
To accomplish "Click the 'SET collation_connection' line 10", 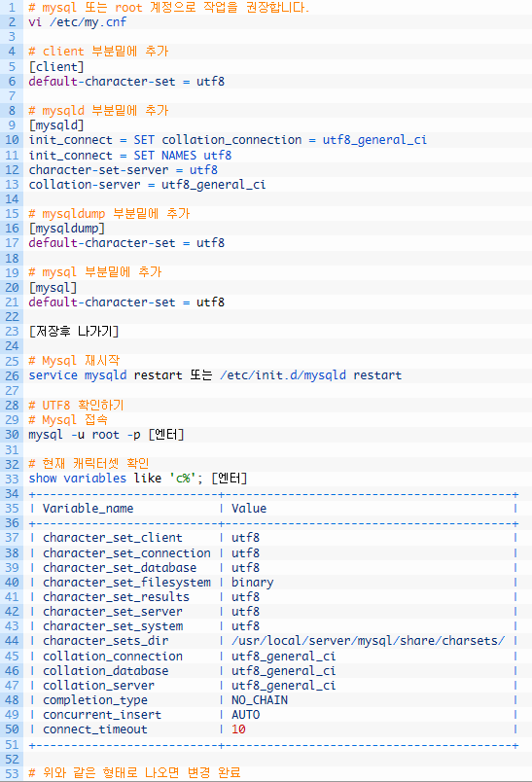I will (x=228, y=140).
